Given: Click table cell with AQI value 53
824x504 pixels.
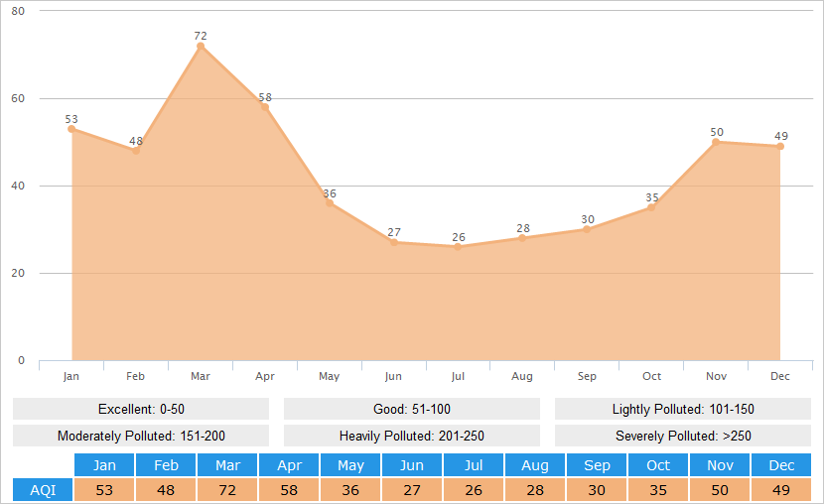Looking at the screenshot, I should tap(104, 490).
